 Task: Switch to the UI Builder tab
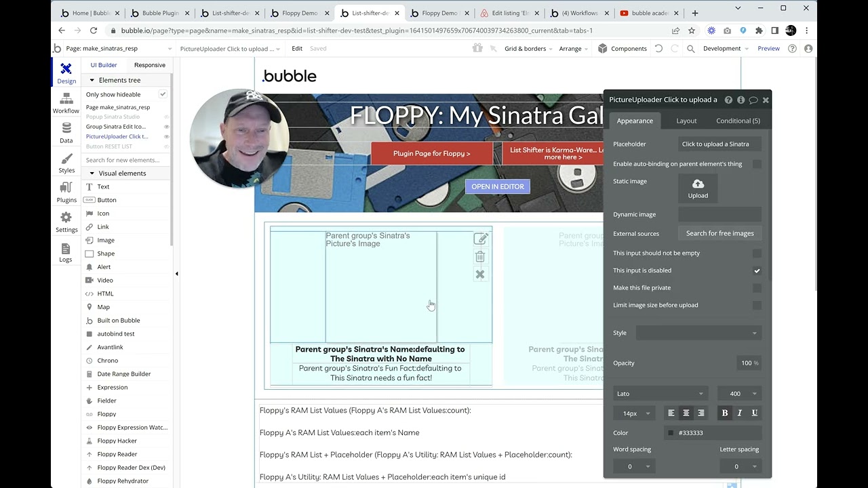tap(104, 65)
